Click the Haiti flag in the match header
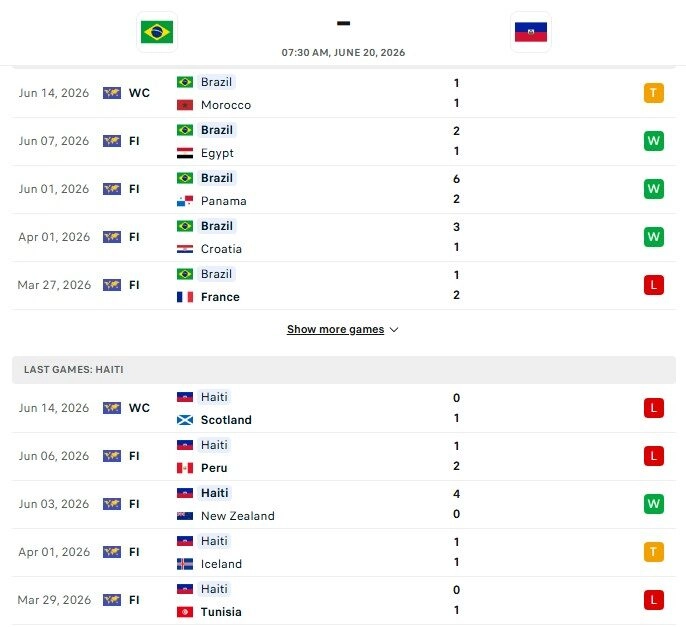Screen dimensions: 686x627 point(531,32)
